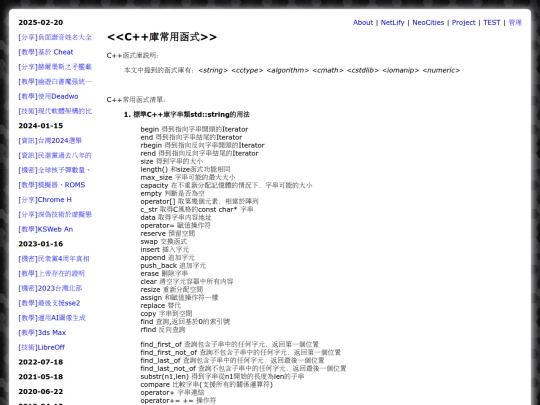This screenshot has width=540, height=405.
Task: Click the std::string section heading
Action: click(x=187, y=115)
